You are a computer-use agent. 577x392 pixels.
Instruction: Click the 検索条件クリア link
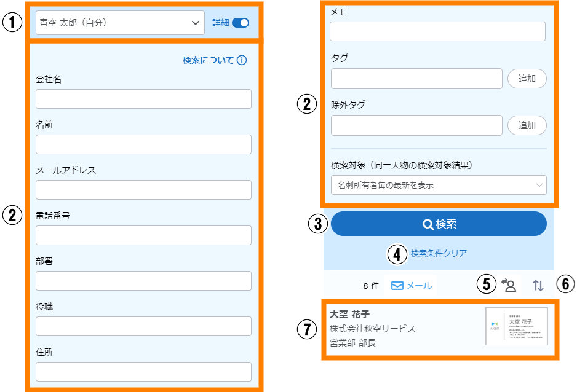coord(439,253)
